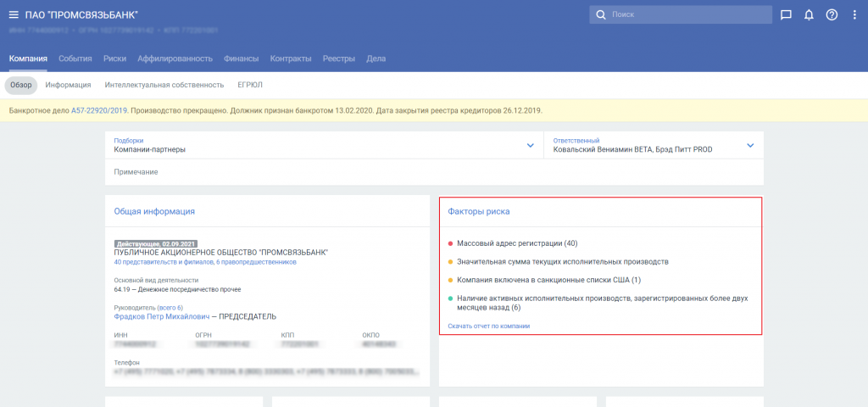The image size is (868, 407).
Task: Open 40 представительств и филиалов link
Action: pyautogui.click(x=164, y=262)
